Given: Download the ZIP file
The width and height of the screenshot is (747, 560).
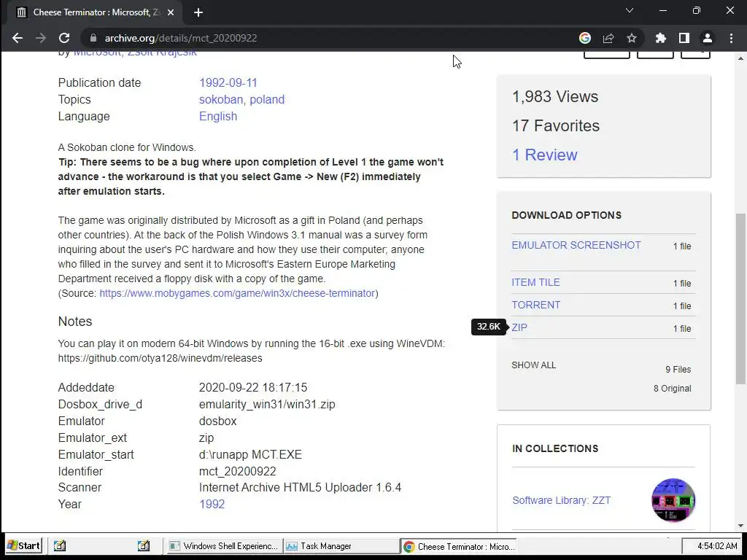Looking at the screenshot, I should [x=519, y=327].
